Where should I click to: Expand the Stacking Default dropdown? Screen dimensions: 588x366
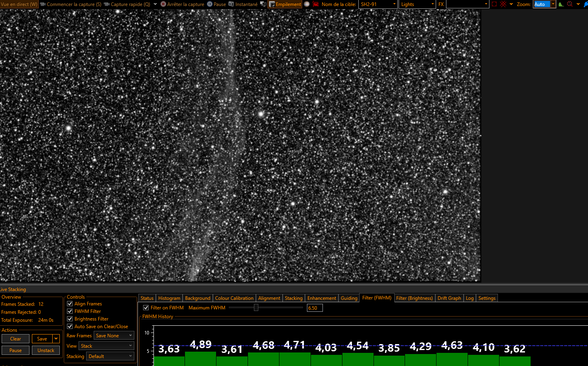110,356
